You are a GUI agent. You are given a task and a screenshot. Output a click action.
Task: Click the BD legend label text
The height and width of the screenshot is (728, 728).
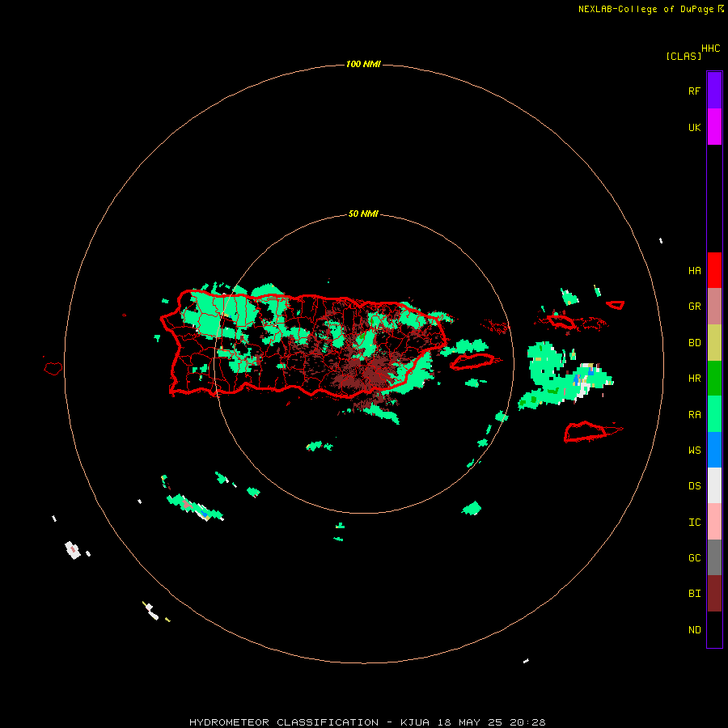tap(694, 343)
